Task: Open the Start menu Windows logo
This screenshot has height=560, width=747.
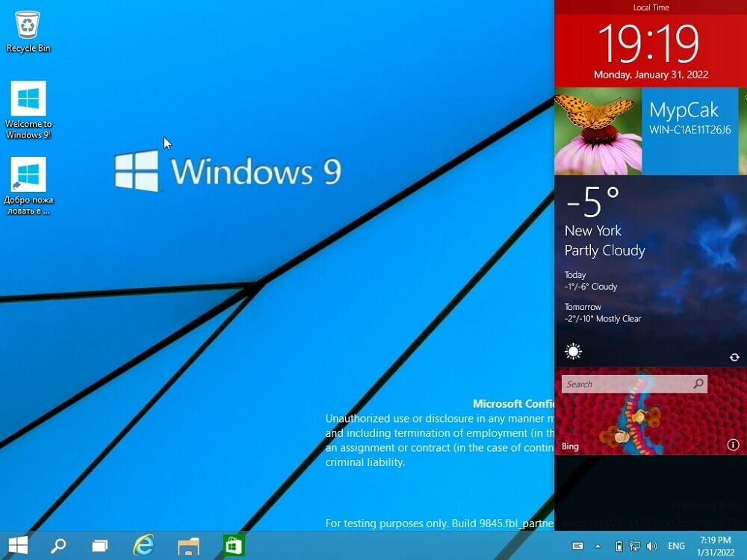Action: [18, 545]
